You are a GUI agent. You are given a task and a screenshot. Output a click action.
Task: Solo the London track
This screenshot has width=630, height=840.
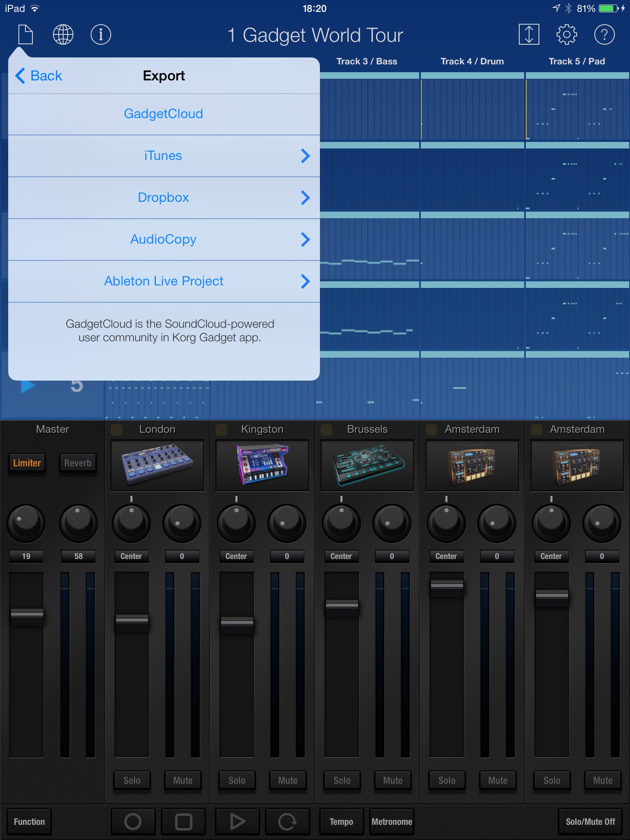coord(132,781)
